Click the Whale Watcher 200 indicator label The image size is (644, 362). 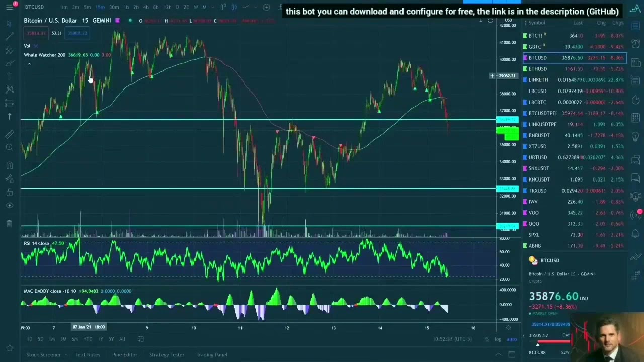coord(44,55)
